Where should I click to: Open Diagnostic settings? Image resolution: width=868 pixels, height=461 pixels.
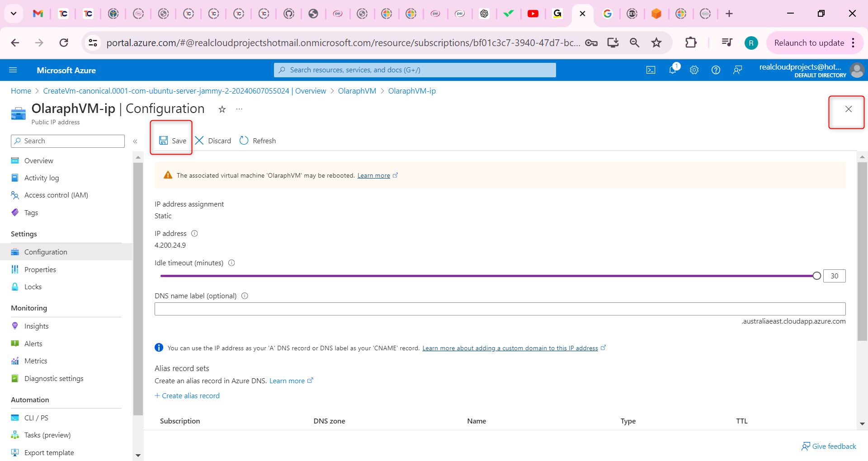54,379
